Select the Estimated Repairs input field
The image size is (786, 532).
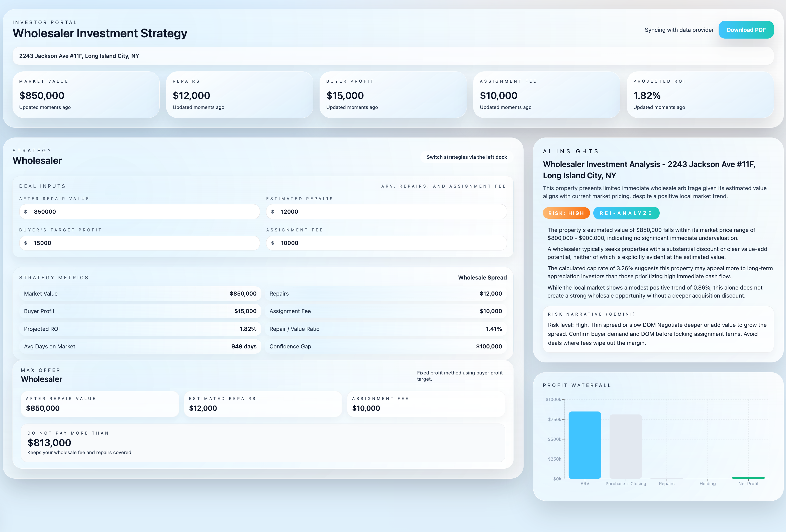pos(386,212)
